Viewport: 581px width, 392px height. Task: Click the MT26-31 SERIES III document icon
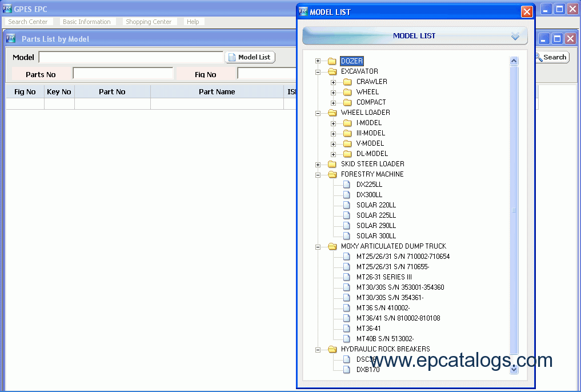[x=347, y=277]
